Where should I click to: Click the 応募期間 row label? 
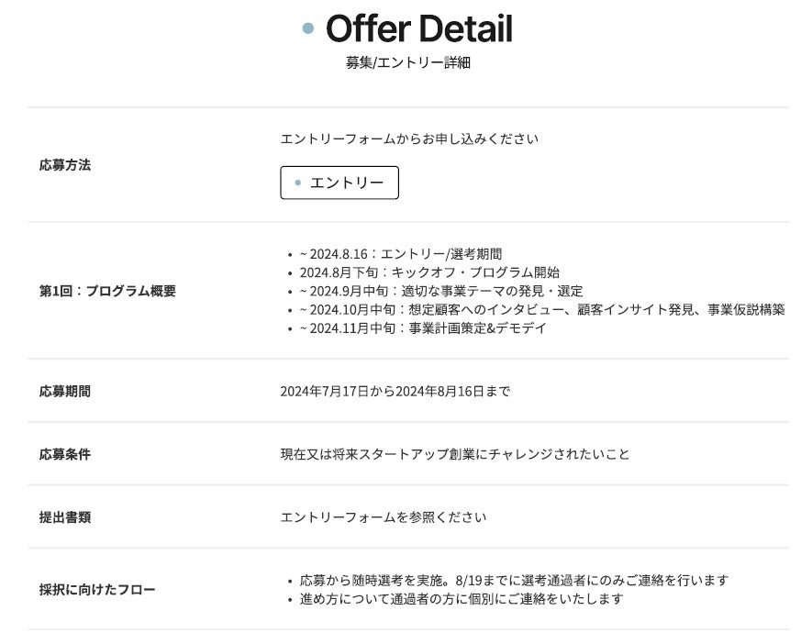65,391
